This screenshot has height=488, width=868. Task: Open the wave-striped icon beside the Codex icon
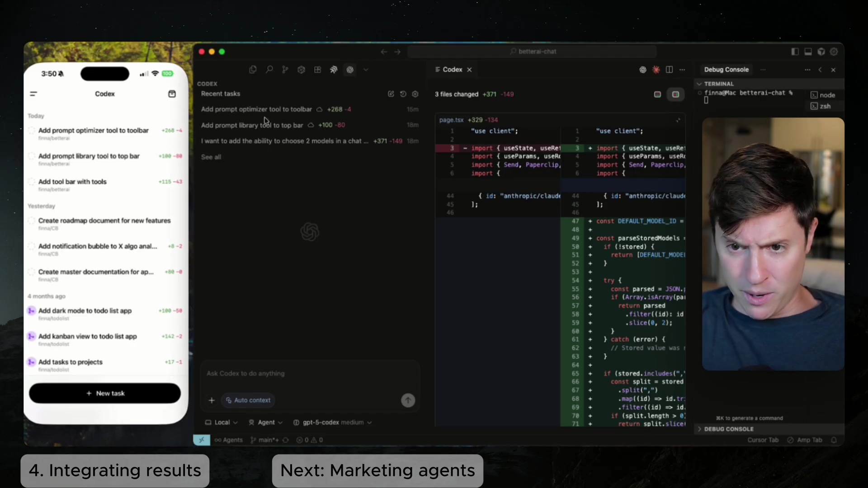point(334,70)
